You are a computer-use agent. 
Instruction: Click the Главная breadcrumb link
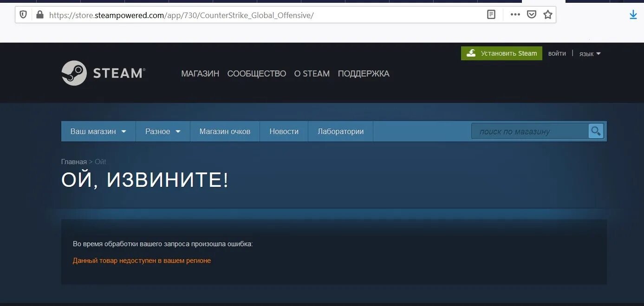pos(74,162)
